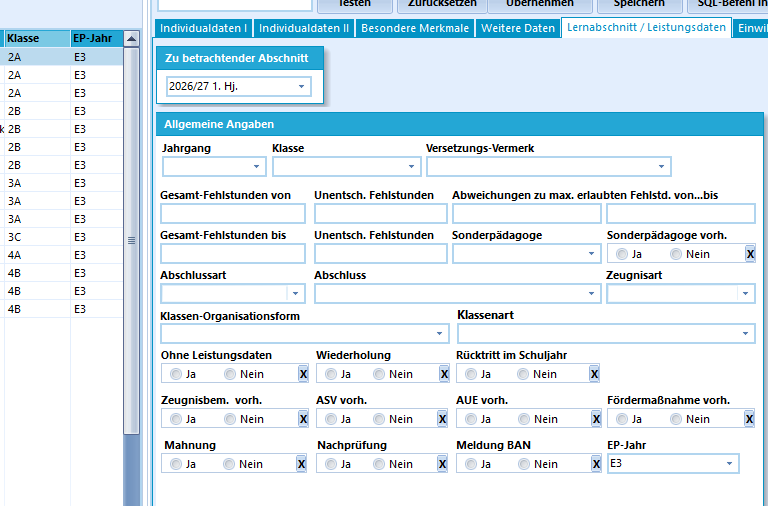This screenshot has height=506, width=768.
Task: Open the EP-Jahr dropdown showing E3
Action: pyautogui.click(x=729, y=464)
